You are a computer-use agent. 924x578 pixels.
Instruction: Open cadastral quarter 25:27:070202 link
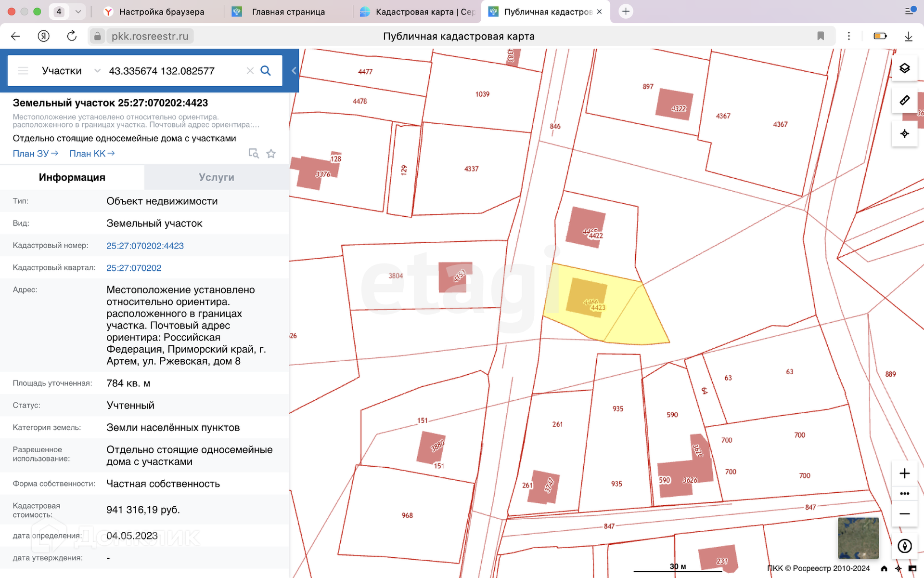[x=134, y=268]
